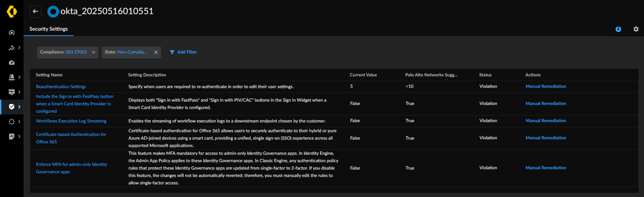Click Add Filter
644x197 pixels.
[183, 52]
